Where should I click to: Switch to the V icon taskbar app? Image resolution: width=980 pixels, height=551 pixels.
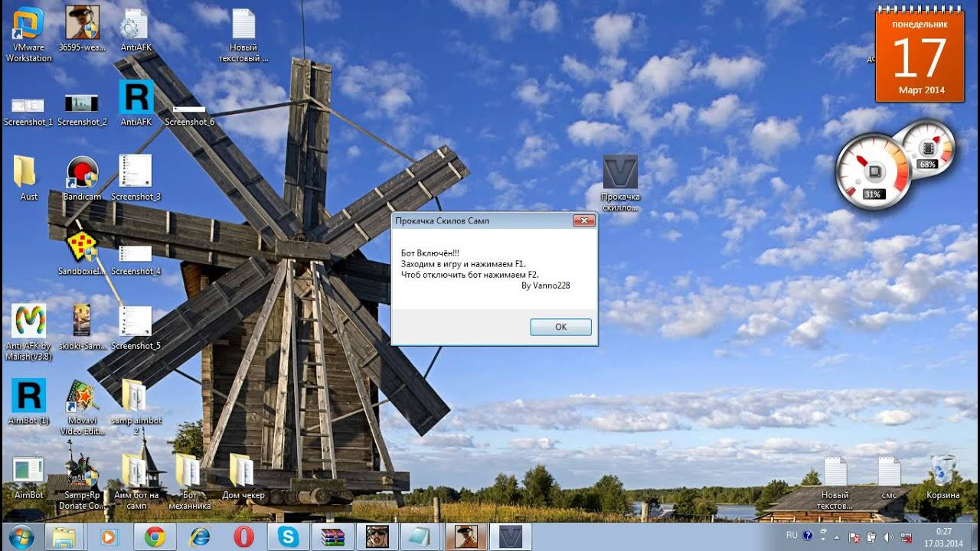click(x=511, y=536)
